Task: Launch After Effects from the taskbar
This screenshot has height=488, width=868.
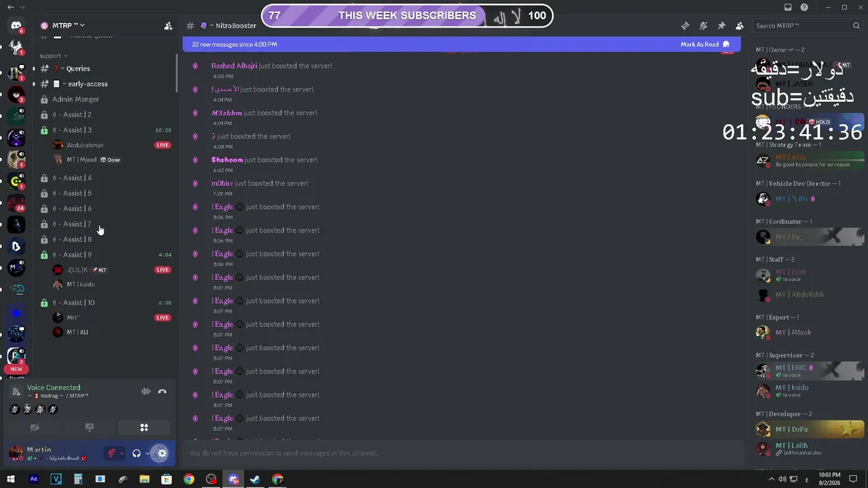Action: (34, 479)
